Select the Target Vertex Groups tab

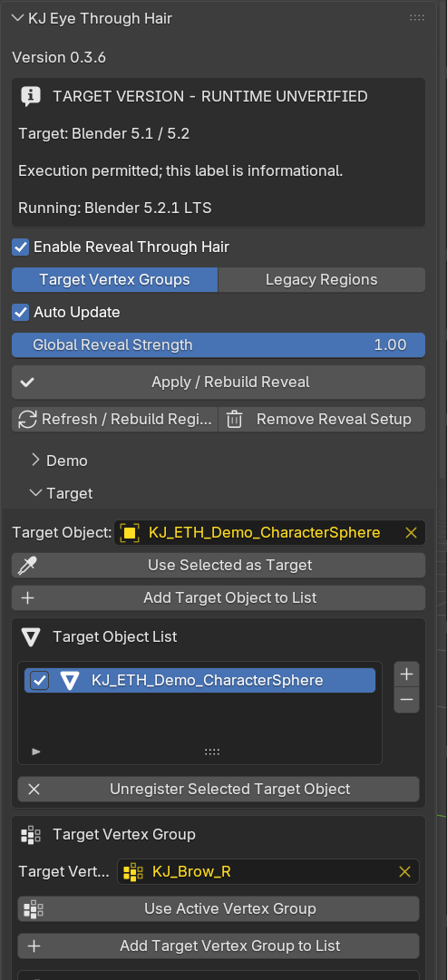pyautogui.click(x=114, y=279)
